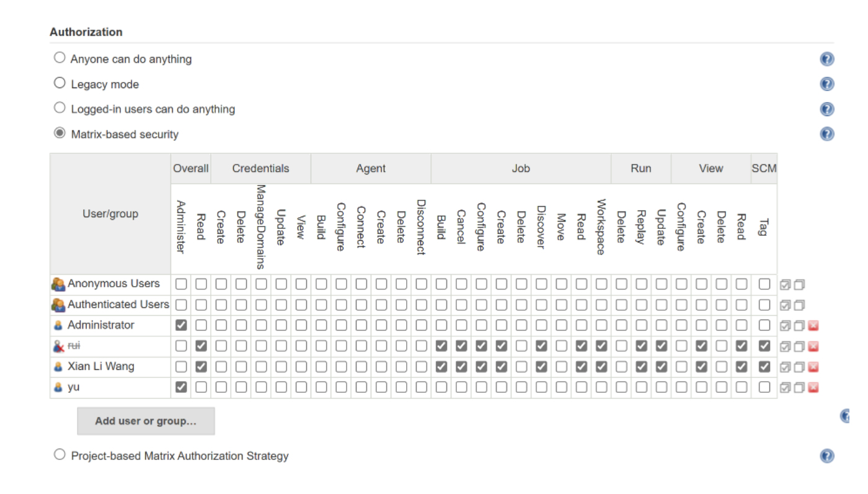Open help icon beside Legacy mode
The width and height of the screenshot is (868, 494).
826,84
